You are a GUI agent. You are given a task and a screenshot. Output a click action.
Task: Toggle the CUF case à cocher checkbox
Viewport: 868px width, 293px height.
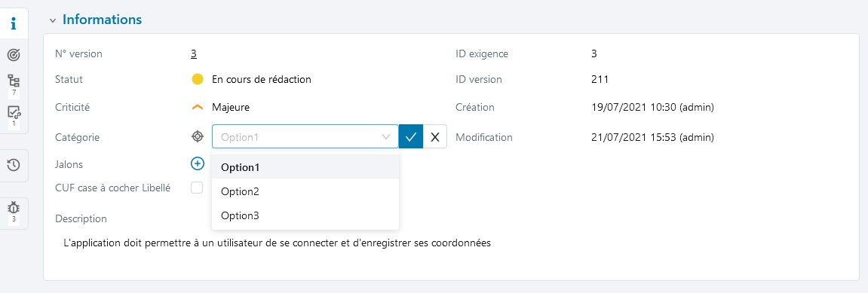[197, 188]
